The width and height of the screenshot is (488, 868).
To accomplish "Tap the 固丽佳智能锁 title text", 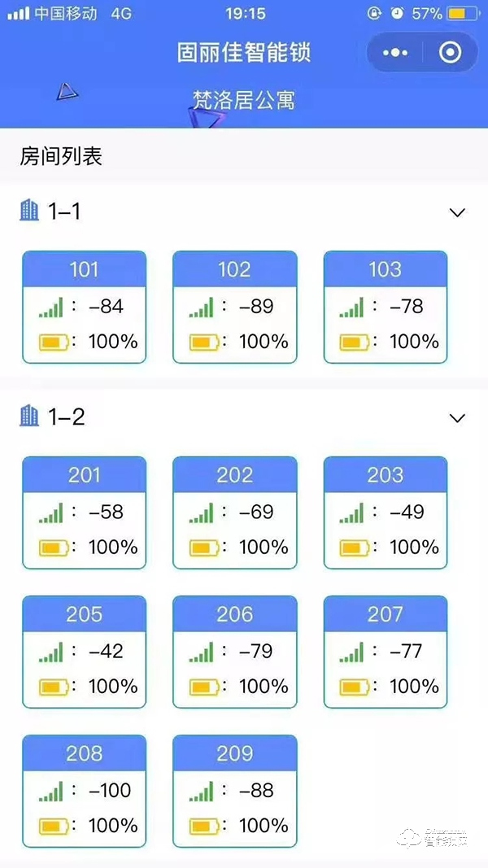I will (x=244, y=53).
